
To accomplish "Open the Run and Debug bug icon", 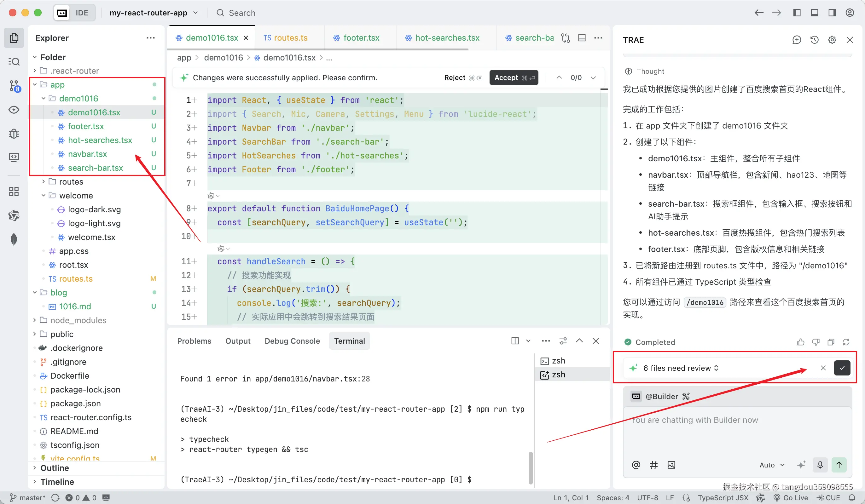I will point(14,134).
